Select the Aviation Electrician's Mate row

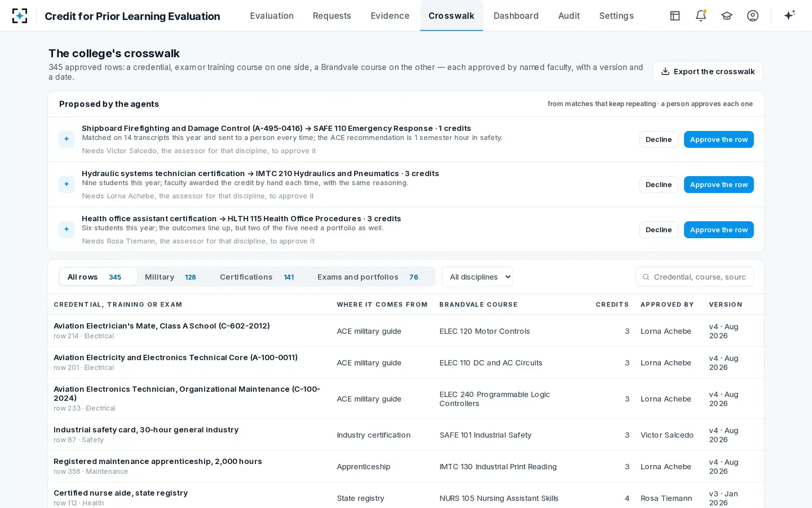[x=406, y=331]
